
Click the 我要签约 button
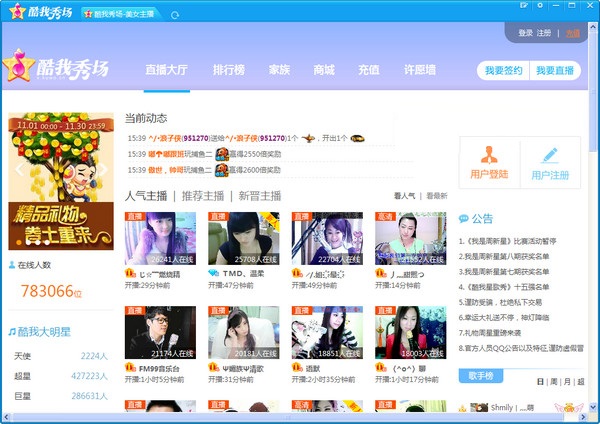[503, 70]
